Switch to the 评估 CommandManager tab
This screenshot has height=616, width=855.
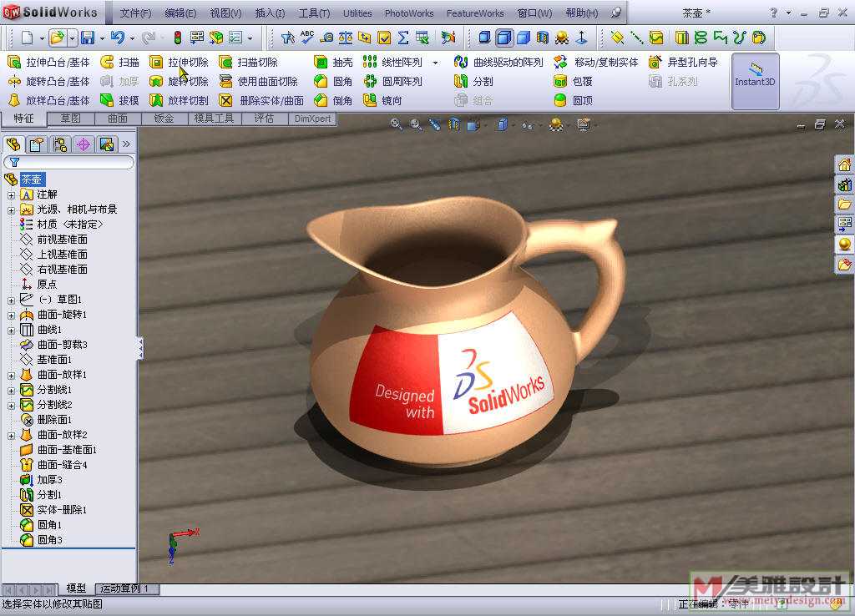click(264, 119)
